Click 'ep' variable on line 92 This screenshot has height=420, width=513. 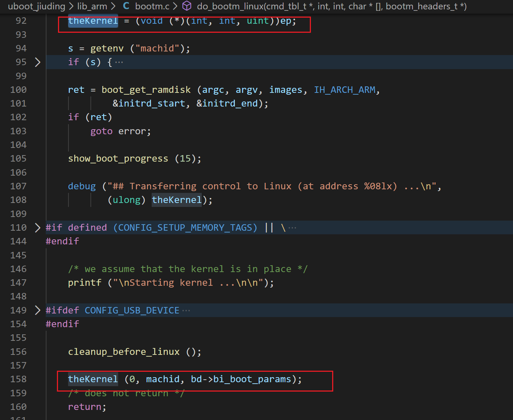click(286, 21)
